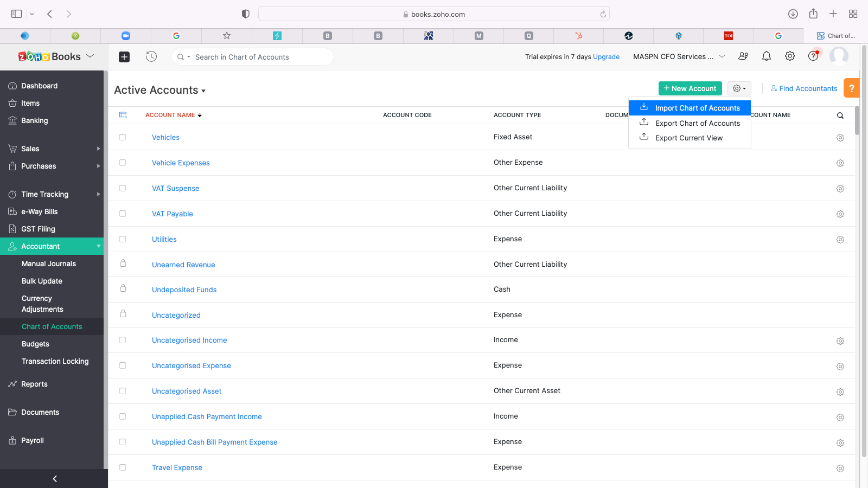Click the quick create plus icon
The image size is (868, 488).
point(124,57)
